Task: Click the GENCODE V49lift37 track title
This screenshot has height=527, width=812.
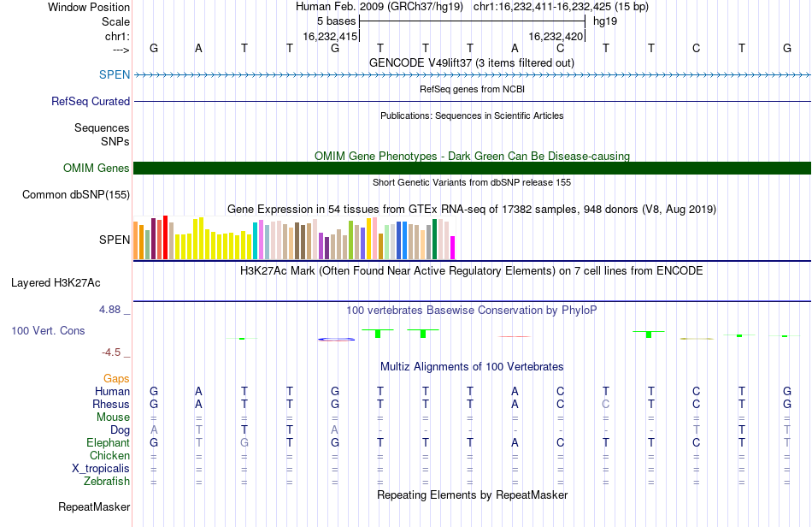Action: coord(471,62)
